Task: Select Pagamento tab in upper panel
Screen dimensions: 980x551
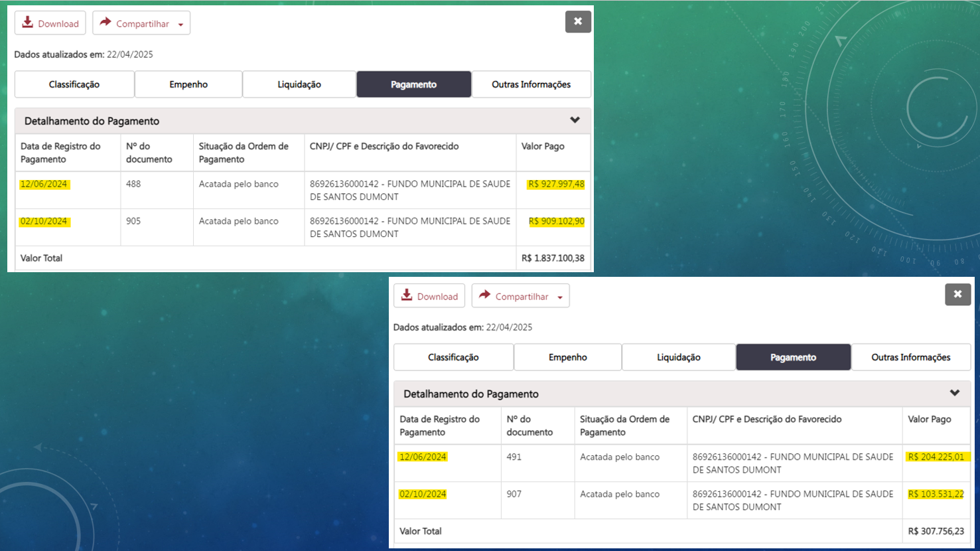Action: (x=414, y=84)
